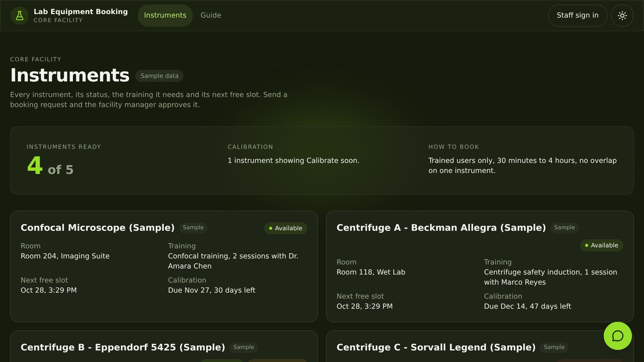
Task: Click Centrifuge safety induction with Marco Reyes text
Action: click(x=550, y=277)
